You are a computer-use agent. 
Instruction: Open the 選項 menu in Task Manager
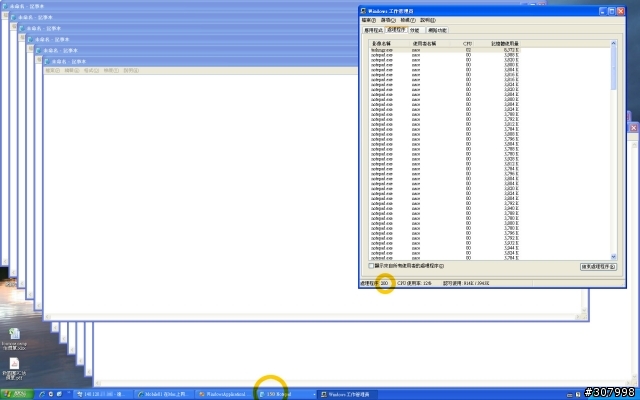click(388, 20)
